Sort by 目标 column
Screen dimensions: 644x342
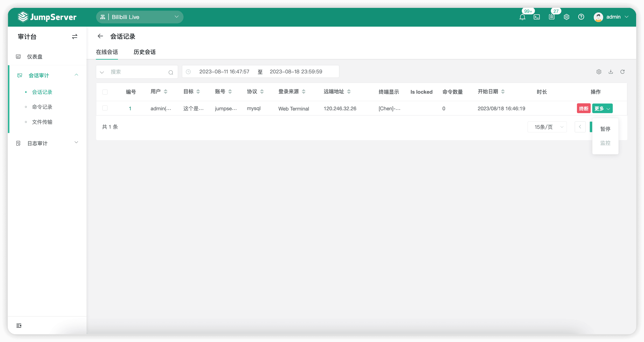(198, 92)
